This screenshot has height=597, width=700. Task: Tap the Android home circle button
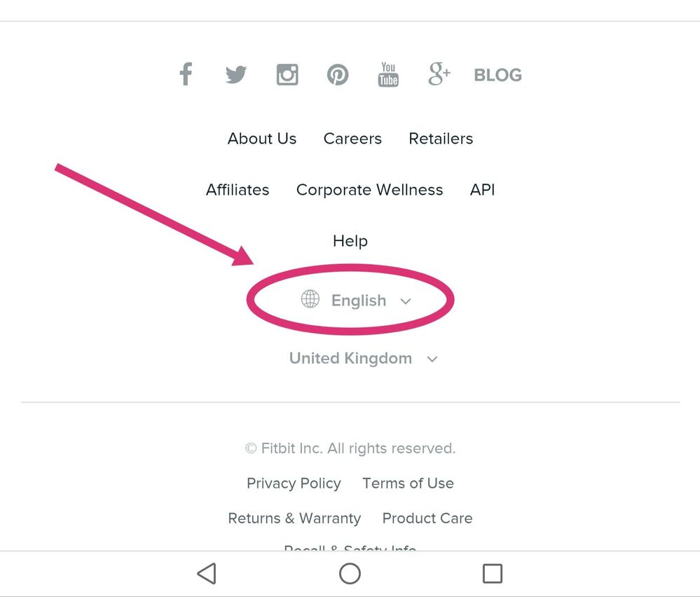[x=350, y=573]
